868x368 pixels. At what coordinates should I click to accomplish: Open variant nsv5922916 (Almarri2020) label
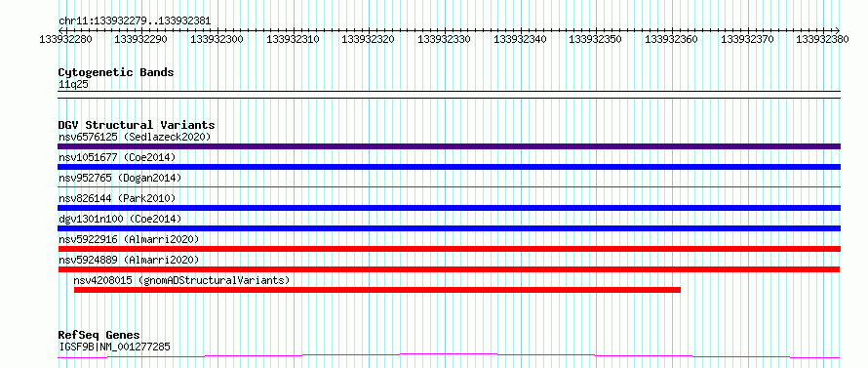pos(129,239)
